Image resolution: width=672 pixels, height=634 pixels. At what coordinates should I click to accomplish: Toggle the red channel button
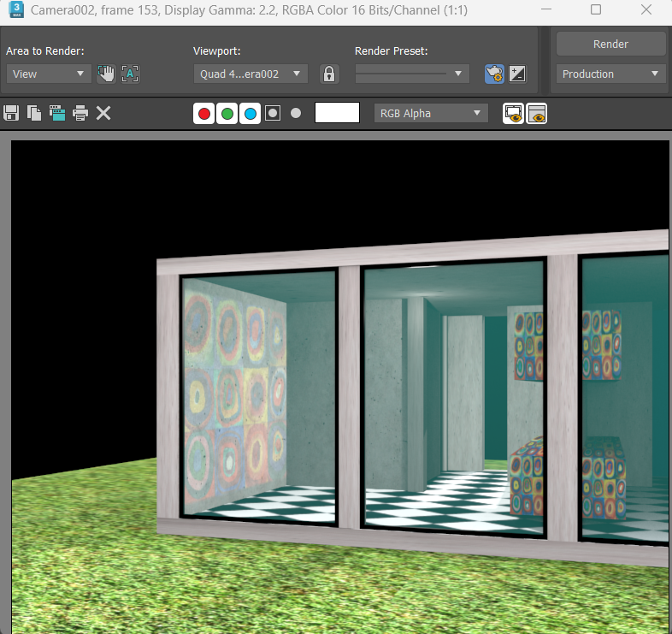[204, 113]
